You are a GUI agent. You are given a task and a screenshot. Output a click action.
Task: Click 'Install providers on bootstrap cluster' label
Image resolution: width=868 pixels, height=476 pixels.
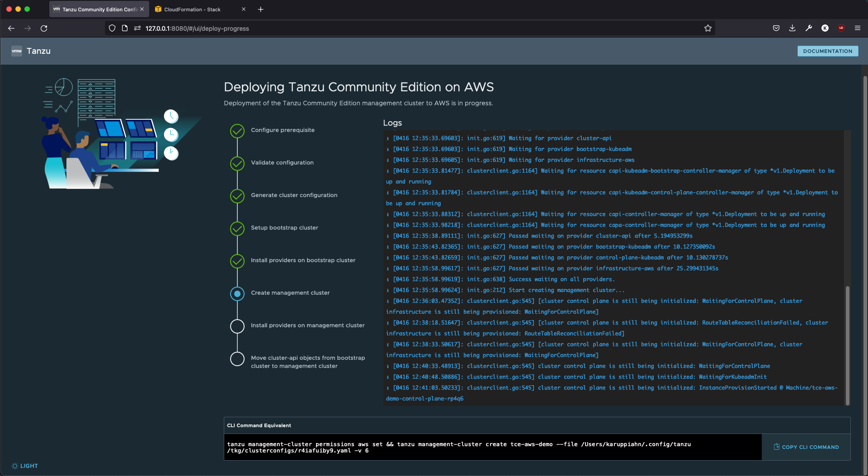(x=303, y=260)
